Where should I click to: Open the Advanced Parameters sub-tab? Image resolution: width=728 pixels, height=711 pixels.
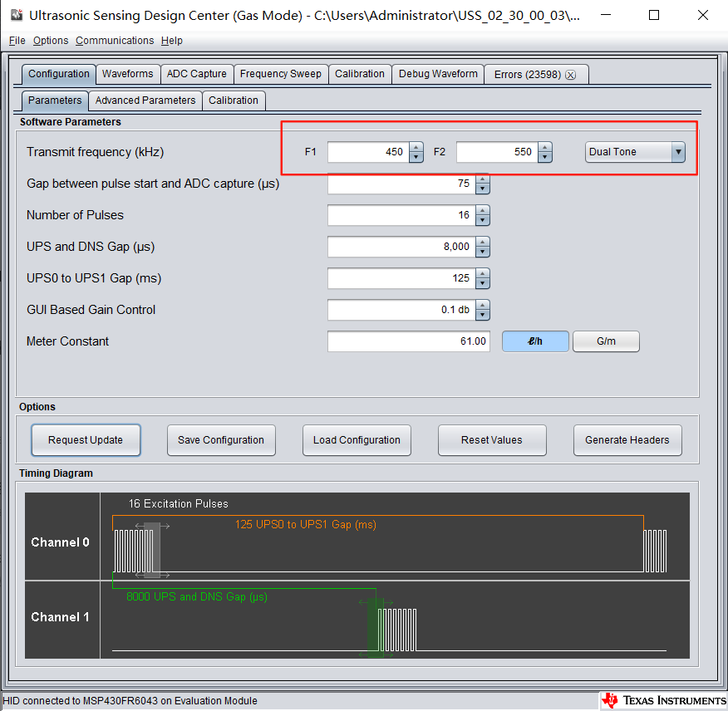point(145,101)
